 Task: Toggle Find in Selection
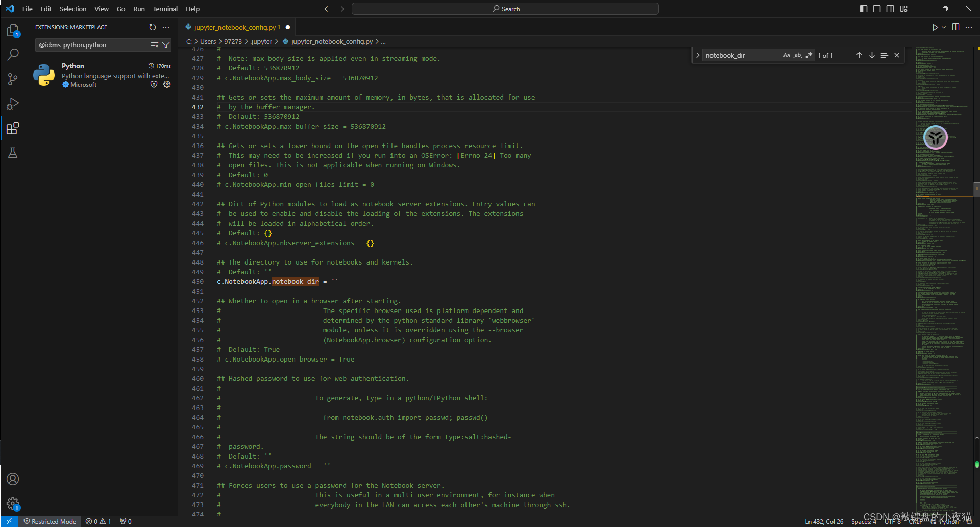click(884, 55)
